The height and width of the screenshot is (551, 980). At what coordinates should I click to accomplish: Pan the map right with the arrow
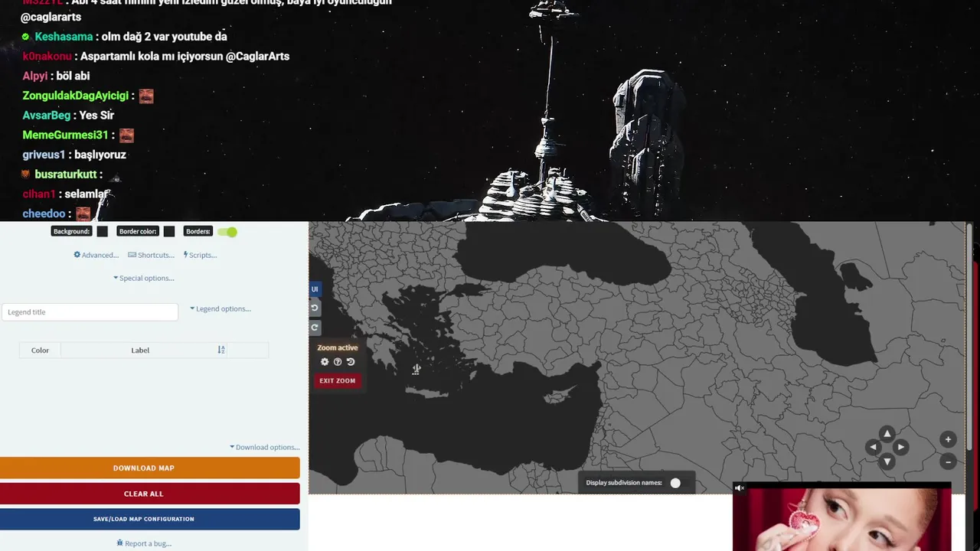900,447
